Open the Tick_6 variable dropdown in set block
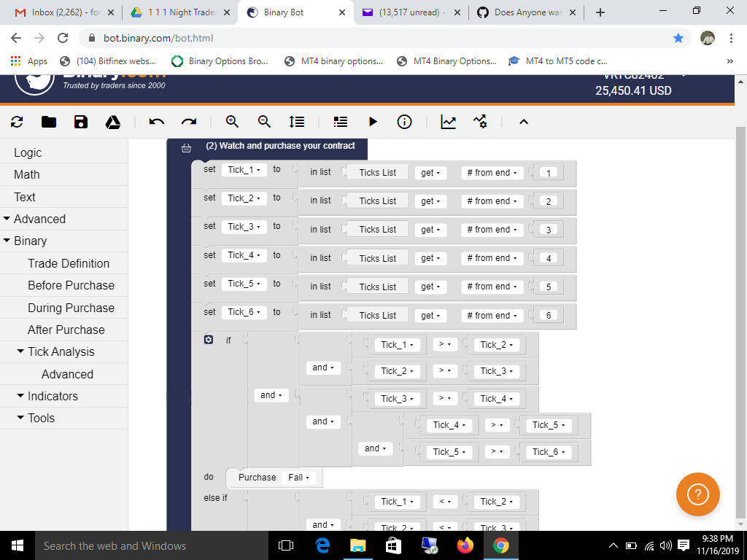Viewport: 747px width, 560px height. coord(244,312)
